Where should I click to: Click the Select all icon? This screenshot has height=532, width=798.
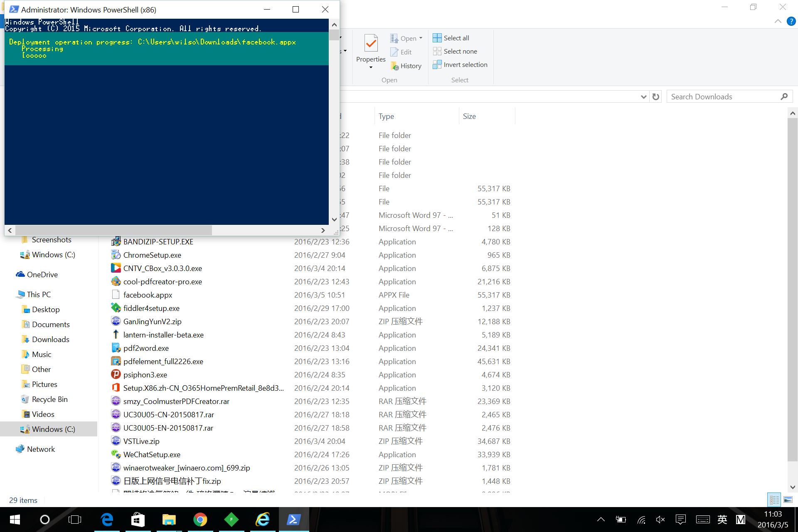[437, 38]
